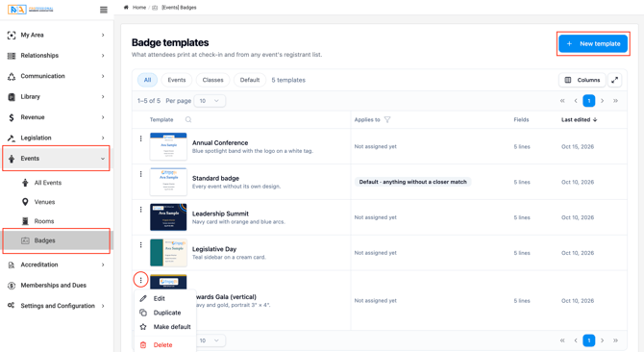Open All Events in sidebar

point(48,183)
